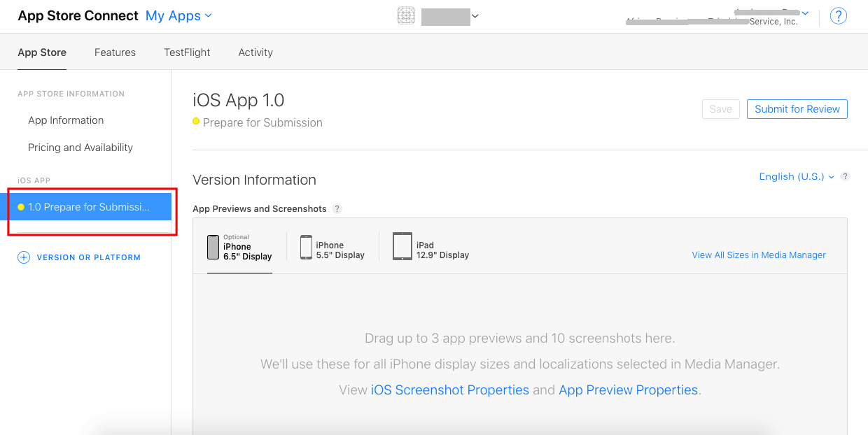Select the iPad 12.9" Display tab label
This screenshot has width=868, height=435.
click(442, 250)
